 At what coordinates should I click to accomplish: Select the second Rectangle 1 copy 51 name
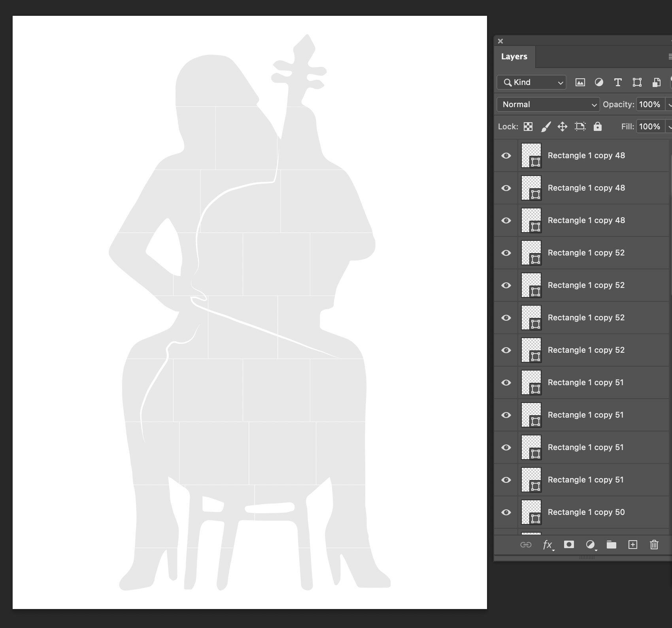[586, 415]
